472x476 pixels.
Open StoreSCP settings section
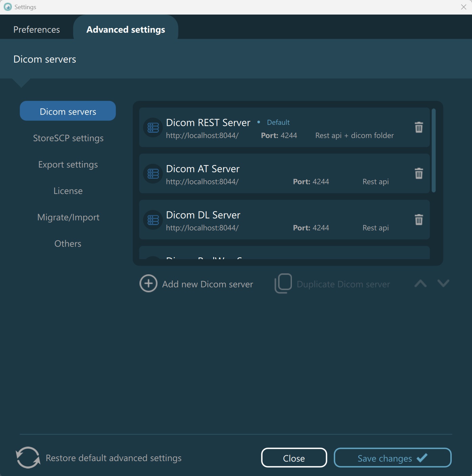click(68, 138)
